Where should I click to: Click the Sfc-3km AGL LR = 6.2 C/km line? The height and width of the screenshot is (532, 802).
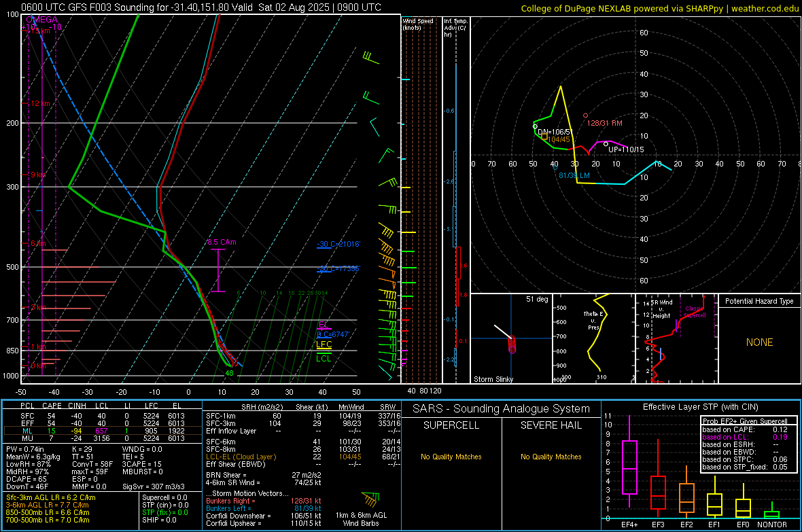pos(51,497)
